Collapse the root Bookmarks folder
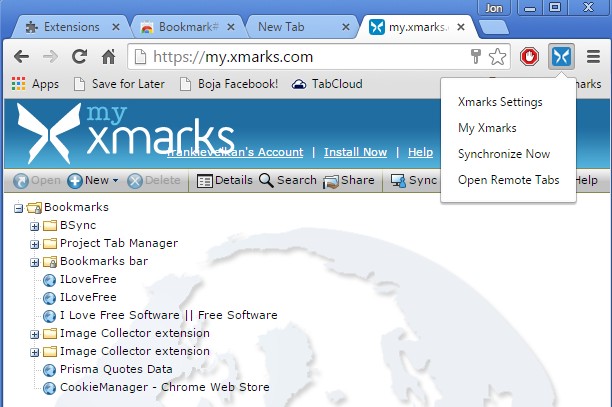 click(x=18, y=208)
